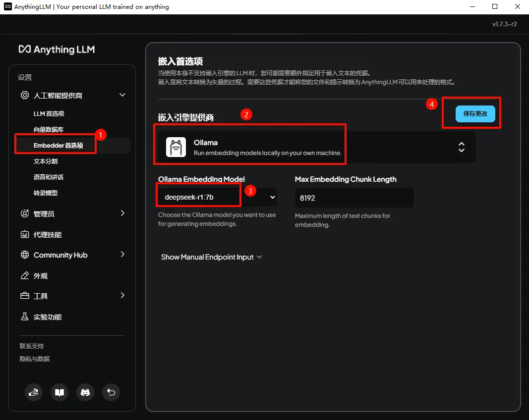Click the 实验功能 flask icon

click(x=25, y=316)
